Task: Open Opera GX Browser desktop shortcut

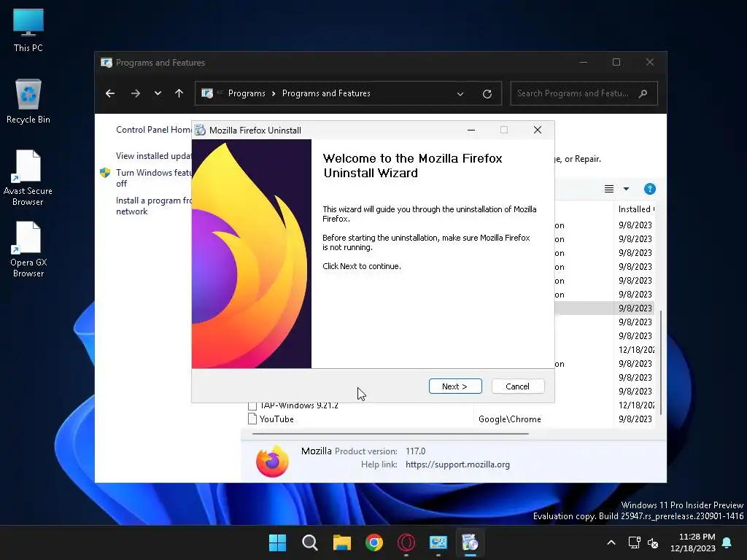Action: [28, 249]
